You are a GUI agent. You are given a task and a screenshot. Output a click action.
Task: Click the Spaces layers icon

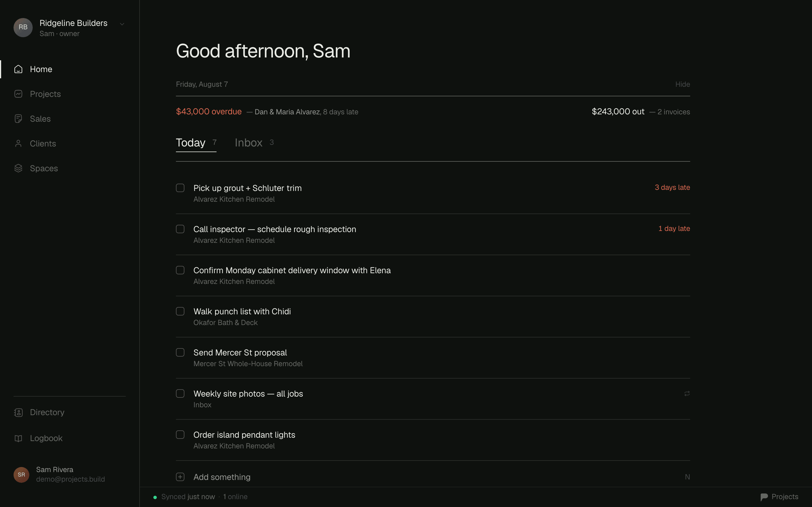click(x=18, y=168)
